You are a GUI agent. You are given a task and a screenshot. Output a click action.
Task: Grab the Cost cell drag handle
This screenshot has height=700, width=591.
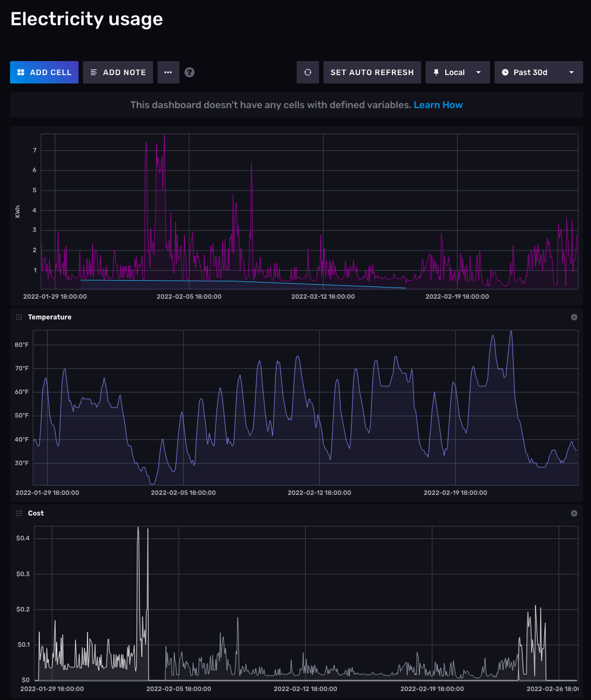coord(19,513)
